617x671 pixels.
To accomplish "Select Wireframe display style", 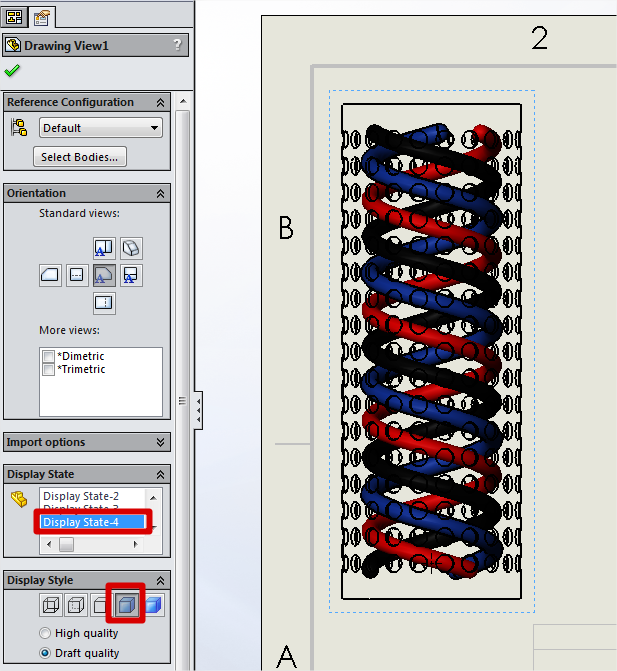I will click(x=49, y=604).
